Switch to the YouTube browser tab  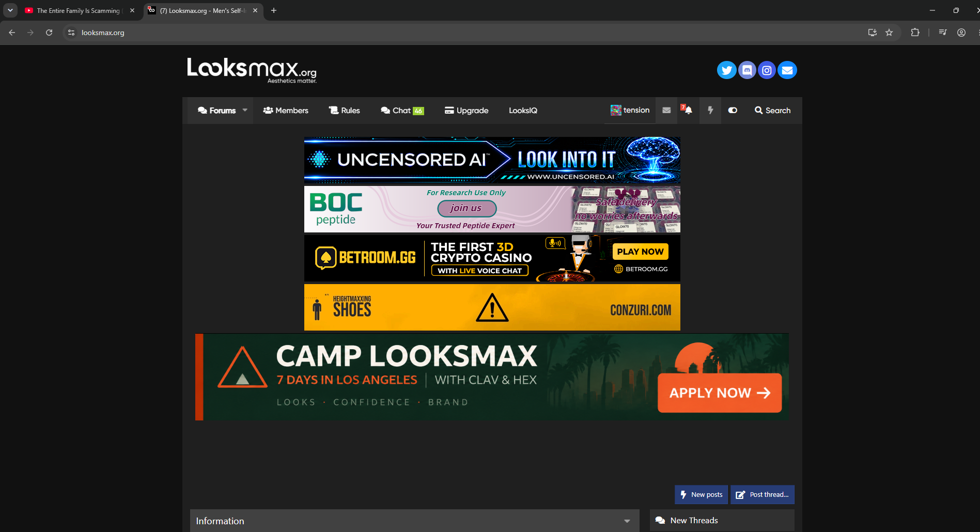click(x=80, y=10)
